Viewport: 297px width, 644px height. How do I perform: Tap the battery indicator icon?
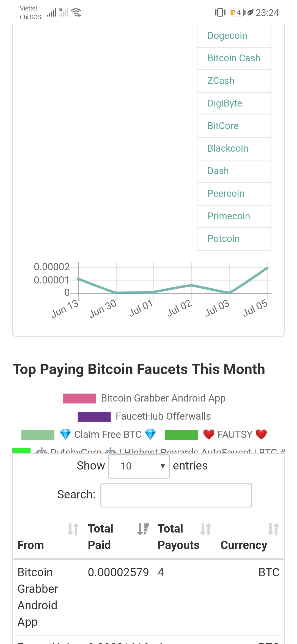coord(237,13)
